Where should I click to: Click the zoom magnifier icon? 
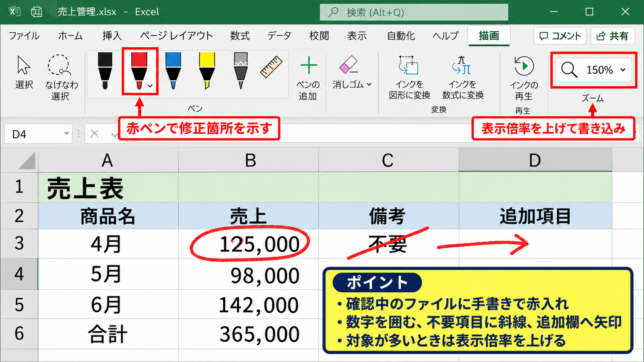tap(569, 70)
